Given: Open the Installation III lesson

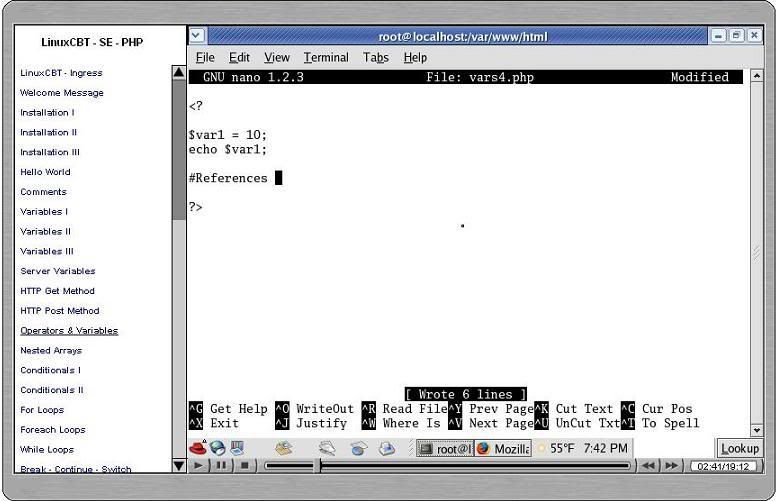Looking at the screenshot, I should (49, 152).
